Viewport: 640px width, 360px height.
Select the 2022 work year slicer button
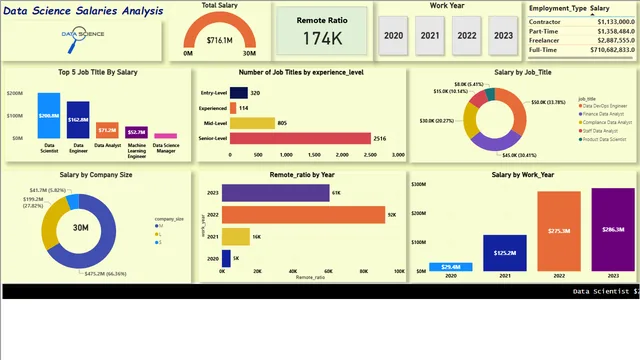467,36
